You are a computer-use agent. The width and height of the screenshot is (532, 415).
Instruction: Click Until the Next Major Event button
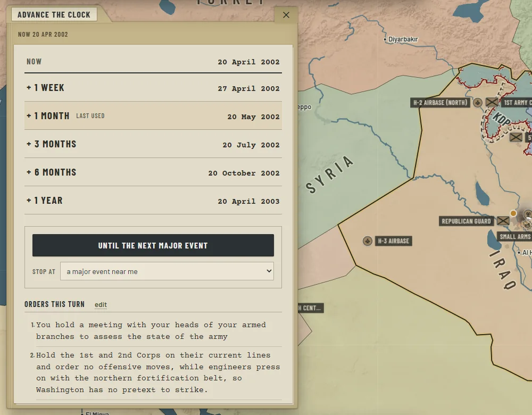153,245
